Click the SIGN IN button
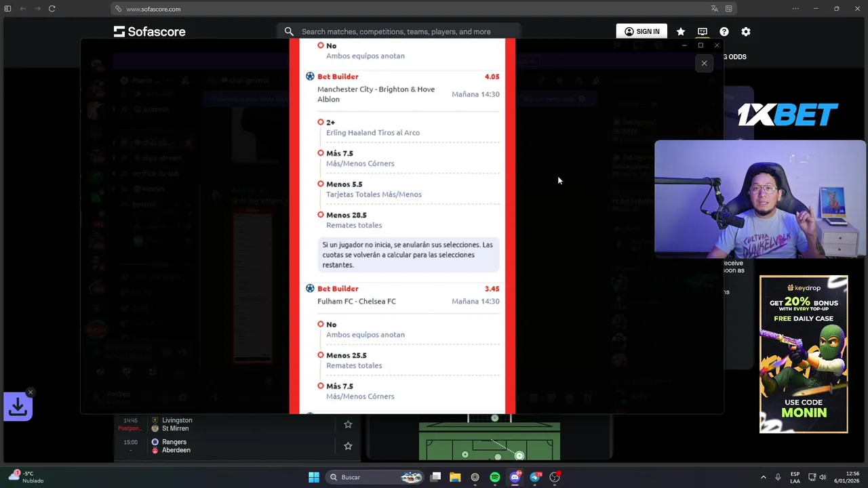Screen dimensions: 868x488 pos(642,32)
